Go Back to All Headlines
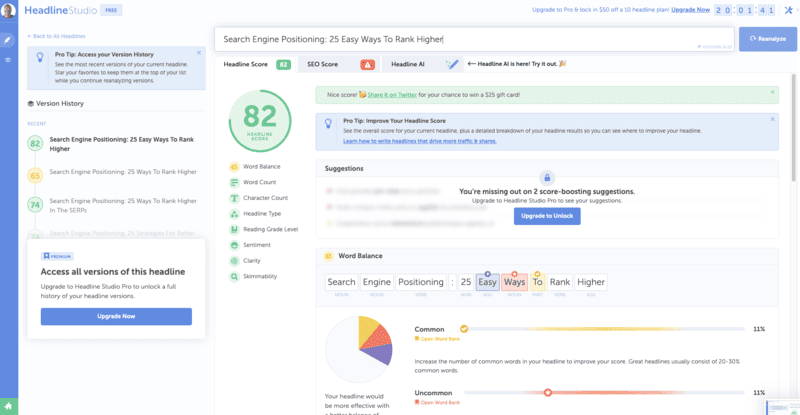 (x=56, y=36)
